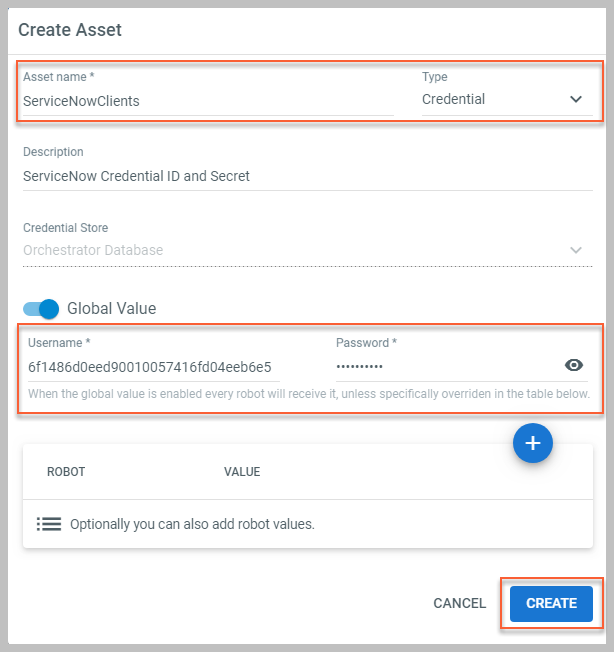Expand the Type dropdown chevron
Image resolution: width=614 pixels, height=652 pixels.
pyautogui.click(x=576, y=100)
